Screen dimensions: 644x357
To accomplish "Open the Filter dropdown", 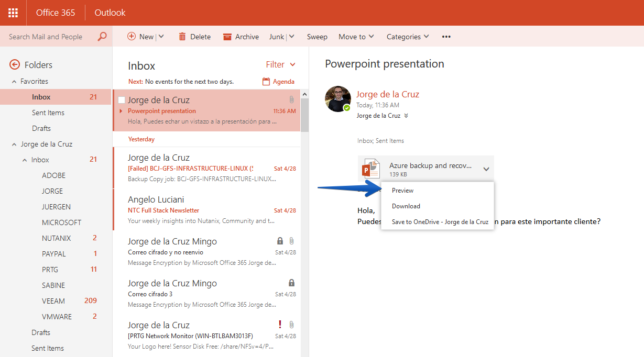I will pos(281,64).
